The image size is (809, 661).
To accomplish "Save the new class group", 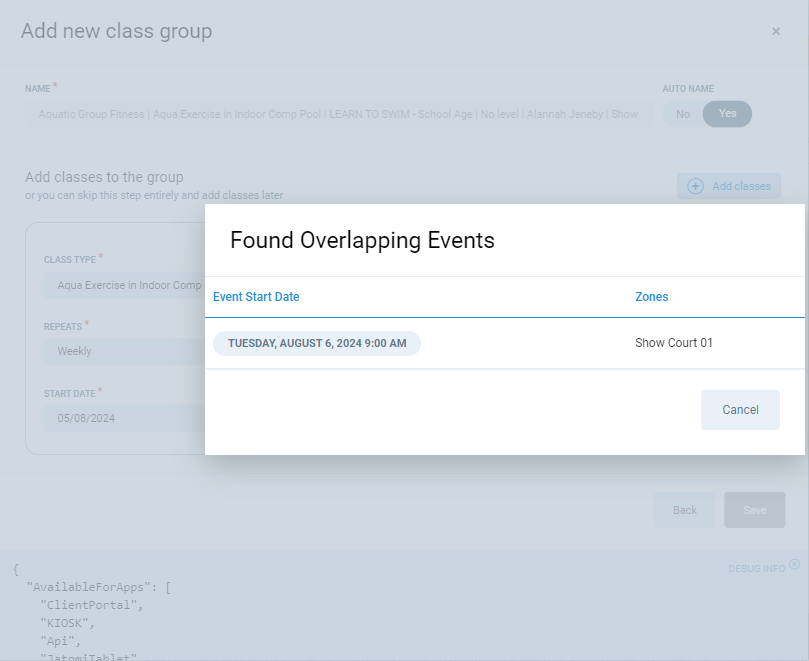I will pyautogui.click(x=754, y=510).
